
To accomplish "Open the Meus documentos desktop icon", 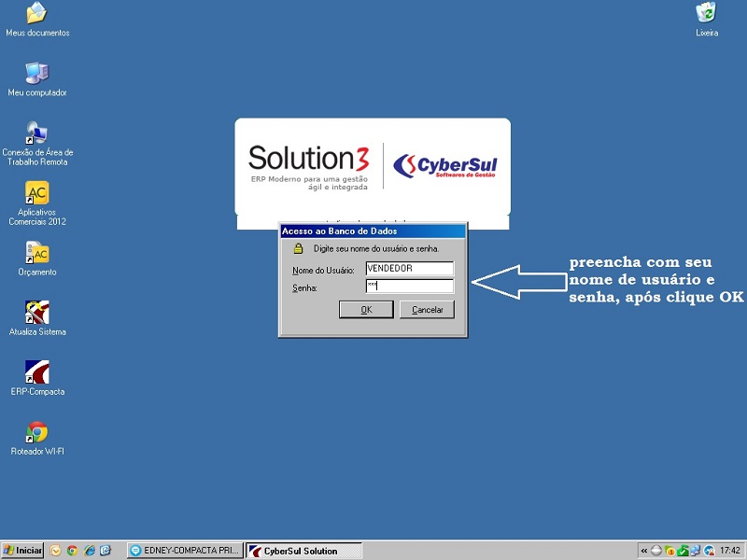I will tap(37, 20).
